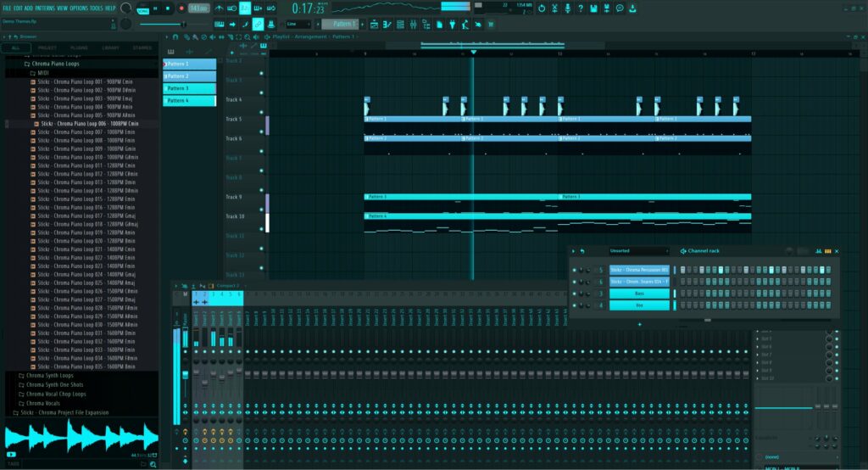
Task: Click the undo history circular arrow icon
Action: coord(542,8)
